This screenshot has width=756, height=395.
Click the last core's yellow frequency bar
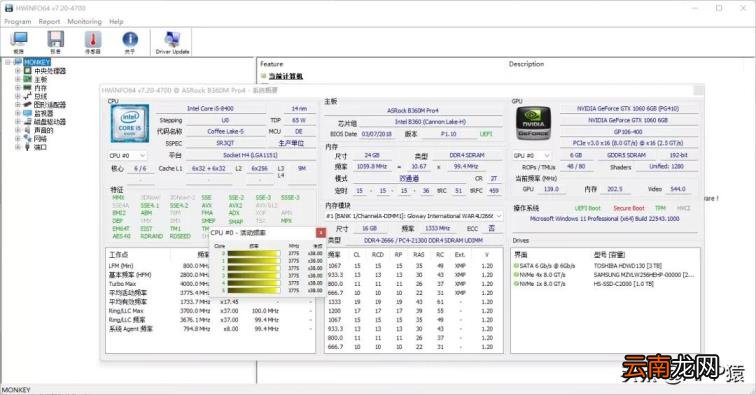pyautogui.click(x=254, y=290)
